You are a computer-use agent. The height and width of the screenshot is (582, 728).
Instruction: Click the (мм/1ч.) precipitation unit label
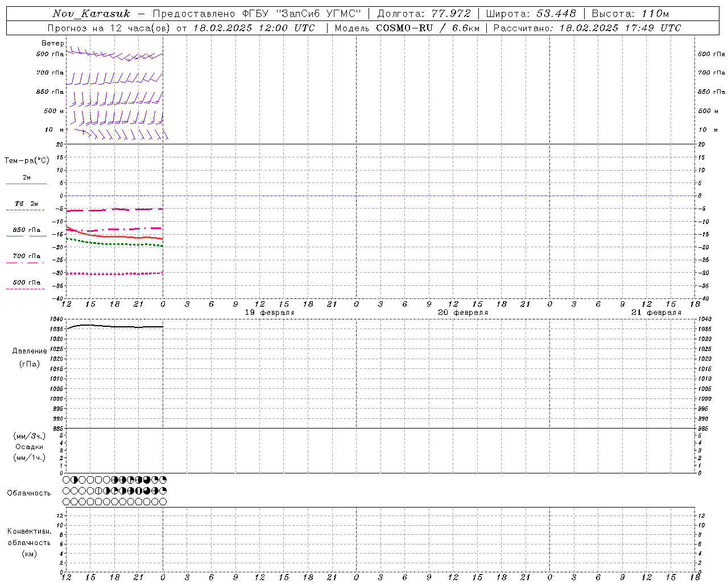(x=30, y=458)
